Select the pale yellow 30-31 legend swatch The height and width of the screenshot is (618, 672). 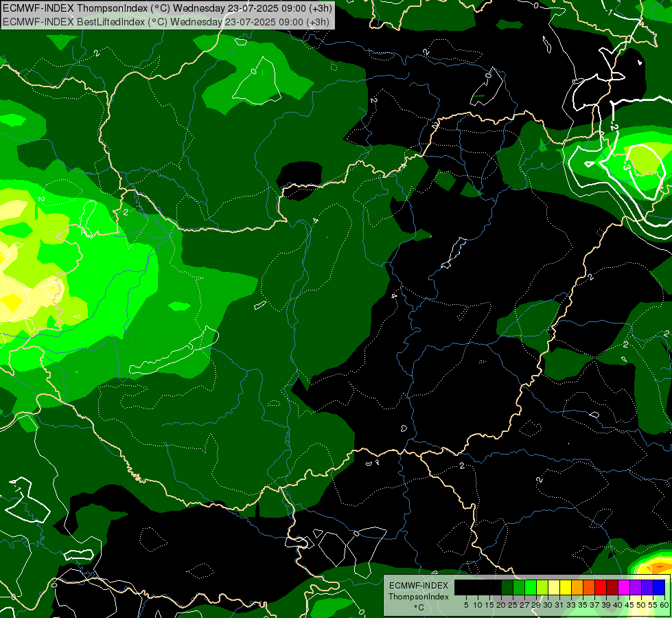click(554, 587)
